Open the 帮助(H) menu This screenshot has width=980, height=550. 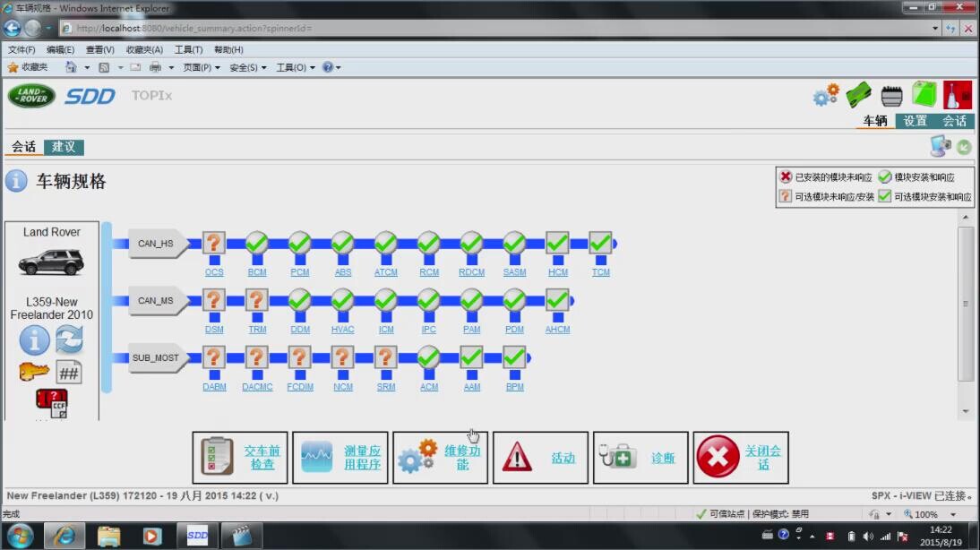click(x=228, y=49)
